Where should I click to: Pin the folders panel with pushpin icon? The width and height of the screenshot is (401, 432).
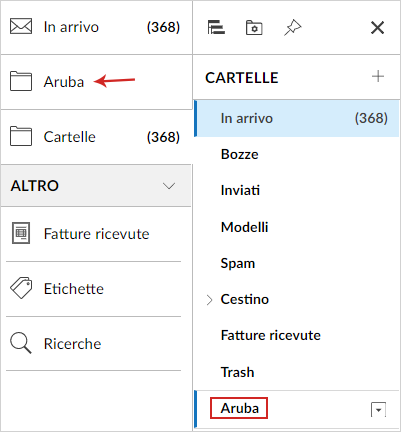coord(292,28)
